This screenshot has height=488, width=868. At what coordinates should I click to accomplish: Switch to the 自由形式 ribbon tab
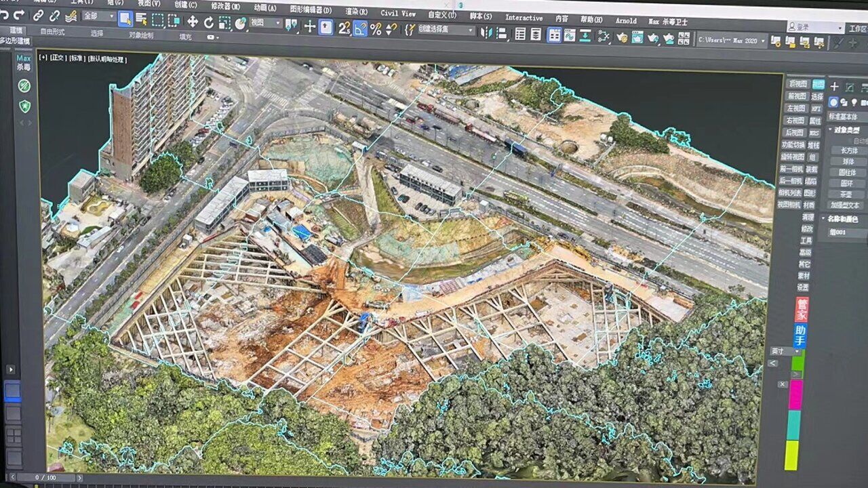(x=52, y=32)
